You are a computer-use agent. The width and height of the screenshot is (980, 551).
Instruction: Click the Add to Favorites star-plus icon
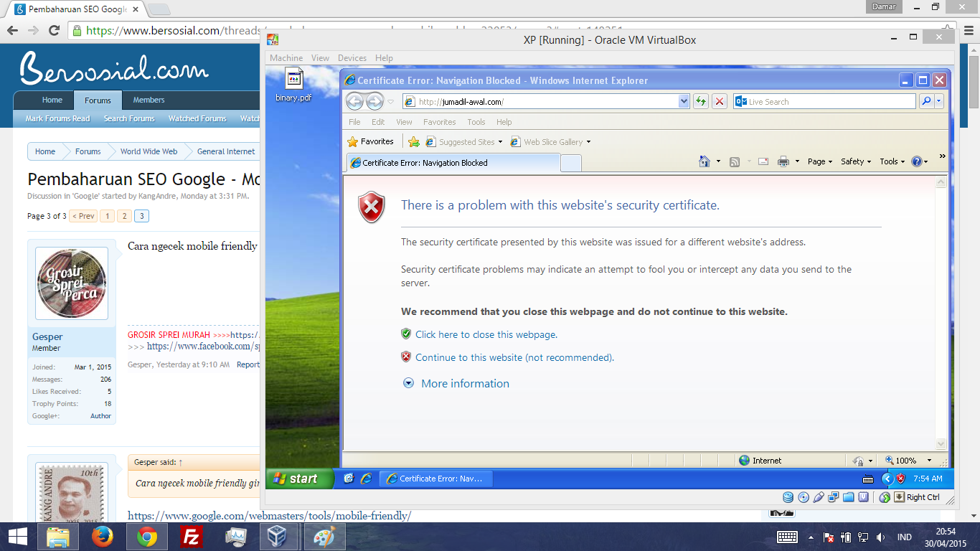tap(414, 141)
